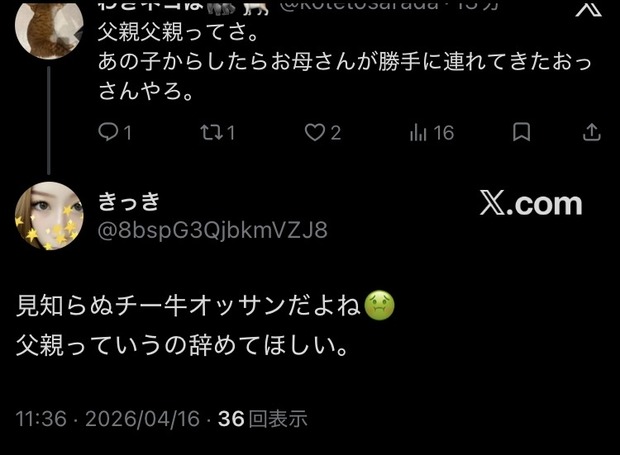Screen dimensions: 620x455
Task: Click the repost arrows icon
Action: 211,132
